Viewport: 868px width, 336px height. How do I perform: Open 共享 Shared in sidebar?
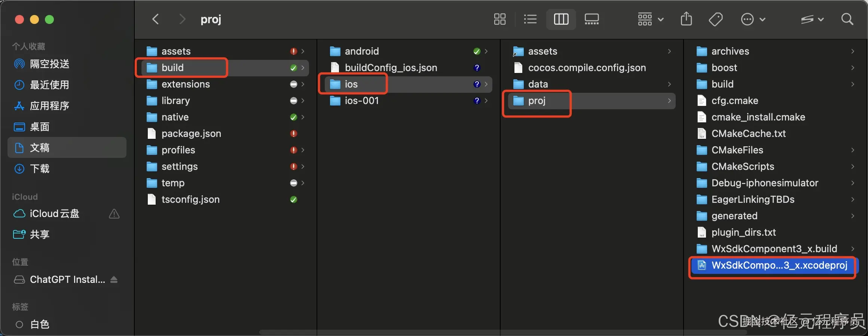[x=67, y=235]
